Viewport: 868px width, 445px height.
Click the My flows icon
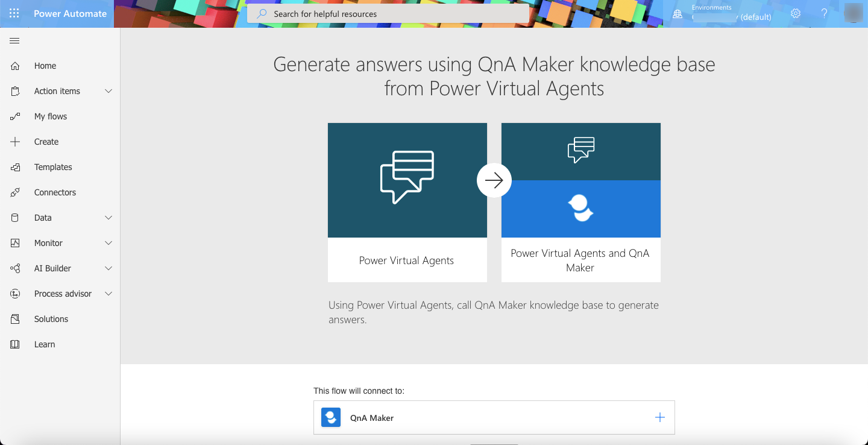click(x=15, y=116)
